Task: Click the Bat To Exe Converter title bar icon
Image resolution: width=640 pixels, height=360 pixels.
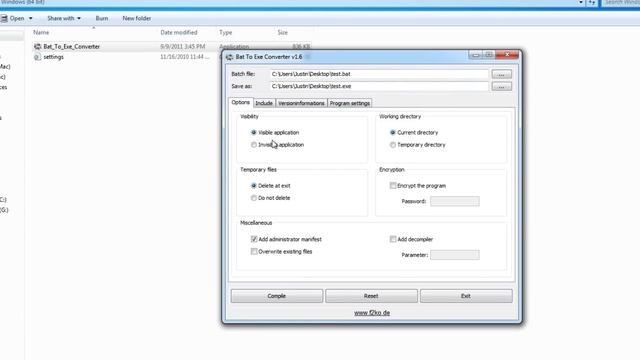Action: pyautogui.click(x=229, y=57)
